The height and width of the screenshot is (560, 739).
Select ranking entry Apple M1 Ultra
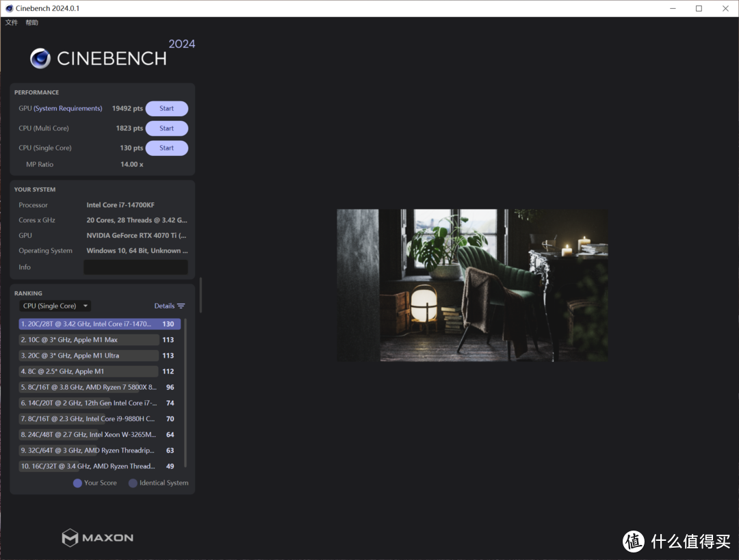pyautogui.click(x=99, y=356)
